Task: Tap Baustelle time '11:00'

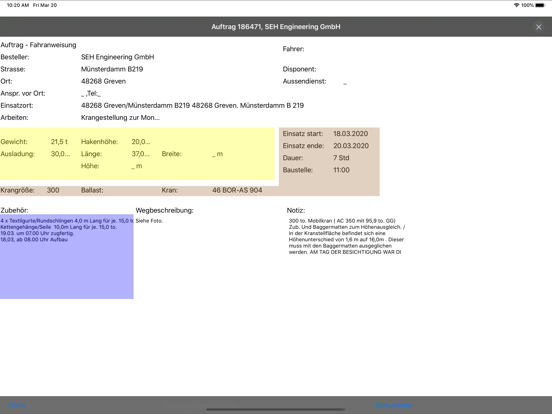Action: 341,170
